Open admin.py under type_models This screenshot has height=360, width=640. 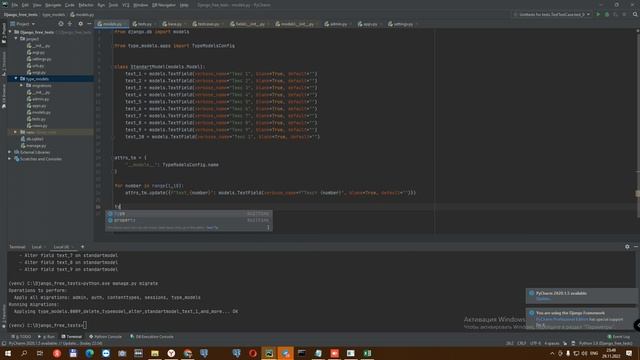38,99
